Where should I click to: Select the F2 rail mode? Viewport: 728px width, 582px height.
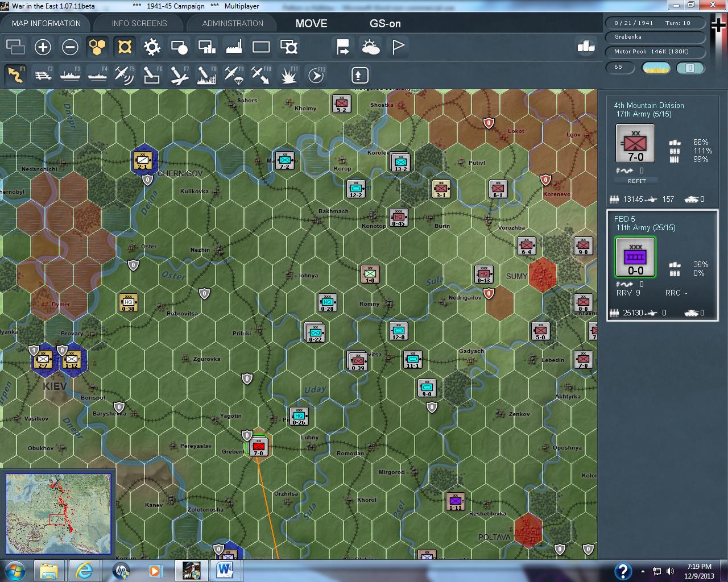(x=43, y=75)
